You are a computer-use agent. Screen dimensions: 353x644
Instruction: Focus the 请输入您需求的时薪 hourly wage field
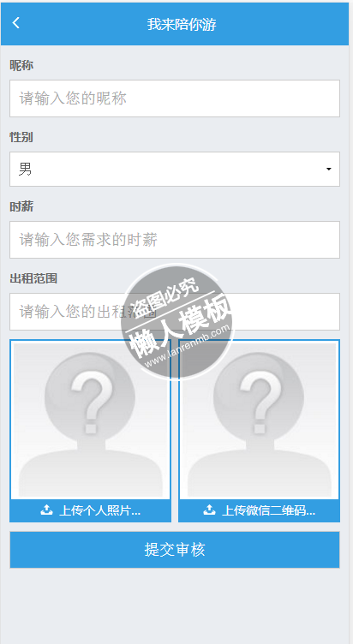[175, 240]
